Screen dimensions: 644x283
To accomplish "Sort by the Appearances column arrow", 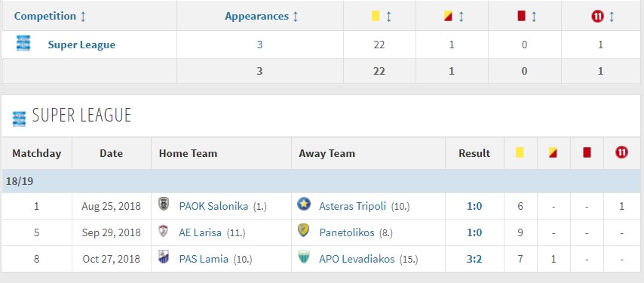I will point(296,17).
